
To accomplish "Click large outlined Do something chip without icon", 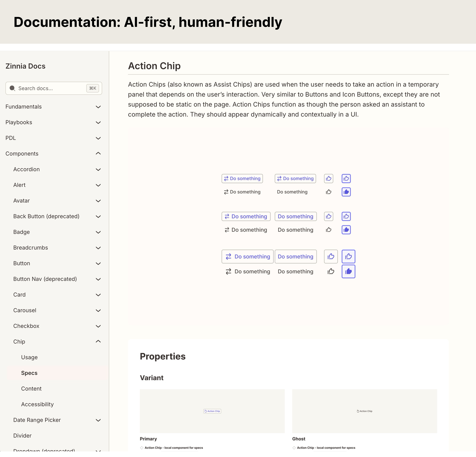I will click(296, 257).
